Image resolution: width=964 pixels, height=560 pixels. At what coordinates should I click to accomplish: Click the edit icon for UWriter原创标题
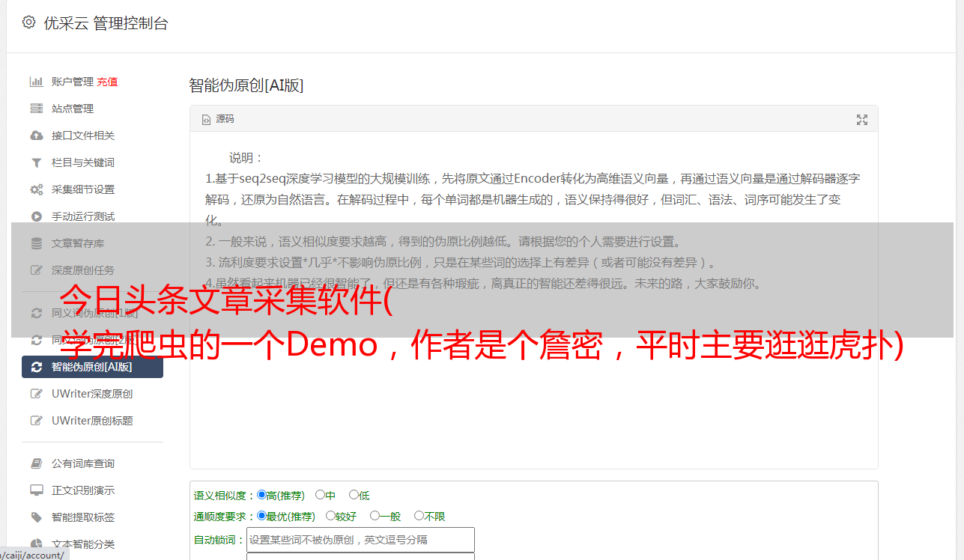click(36, 421)
